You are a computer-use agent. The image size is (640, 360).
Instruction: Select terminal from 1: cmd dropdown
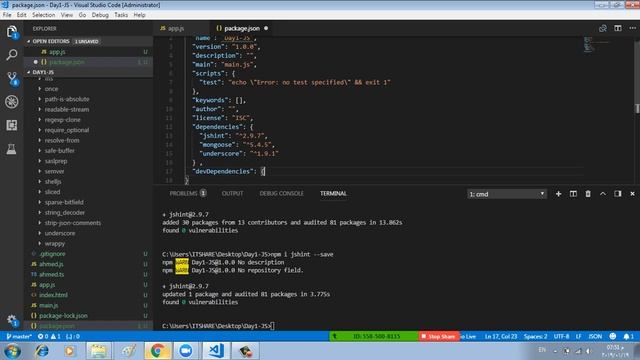pyautogui.click(x=507, y=194)
